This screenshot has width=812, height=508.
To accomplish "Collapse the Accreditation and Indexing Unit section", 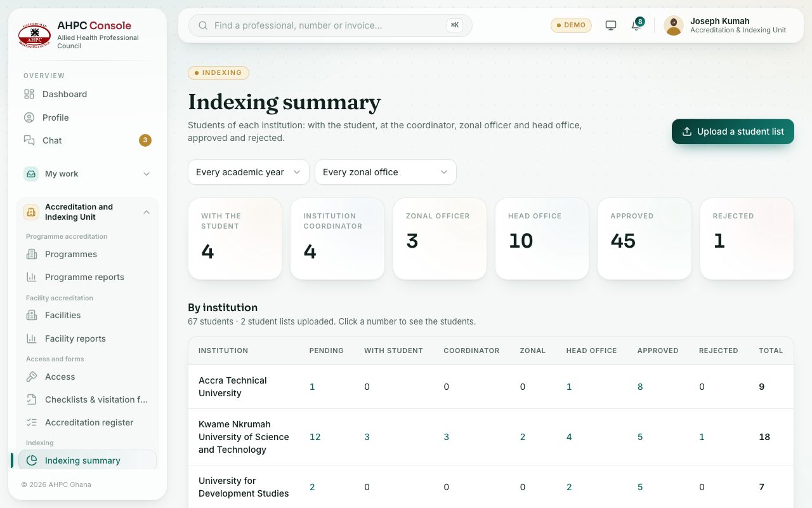I will [x=147, y=212].
